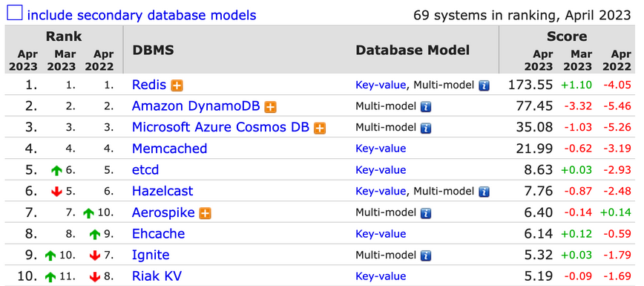Viewport: 644px width, 286px height.
Task: Click the DynamoDB score value 77.45
Action: click(534, 106)
